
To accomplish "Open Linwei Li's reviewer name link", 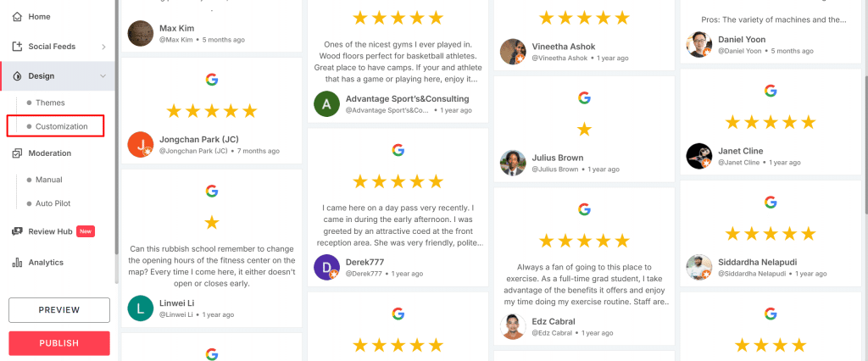I will pyautogui.click(x=178, y=303).
